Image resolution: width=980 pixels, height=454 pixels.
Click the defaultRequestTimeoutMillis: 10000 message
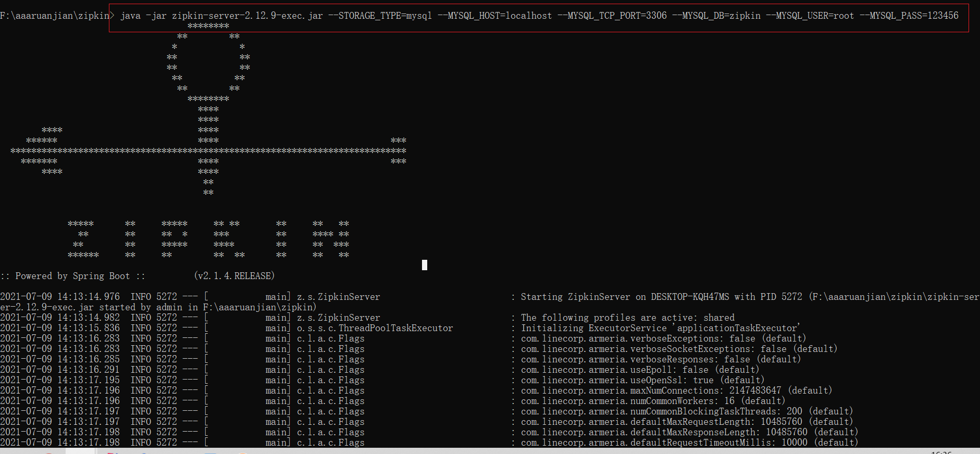690,443
